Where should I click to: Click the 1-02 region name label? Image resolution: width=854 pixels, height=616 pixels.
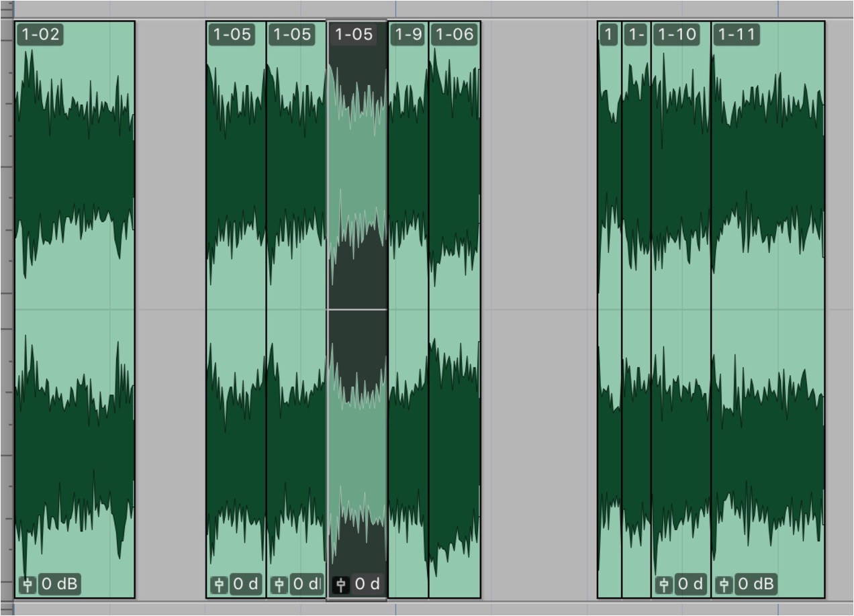click(x=41, y=34)
